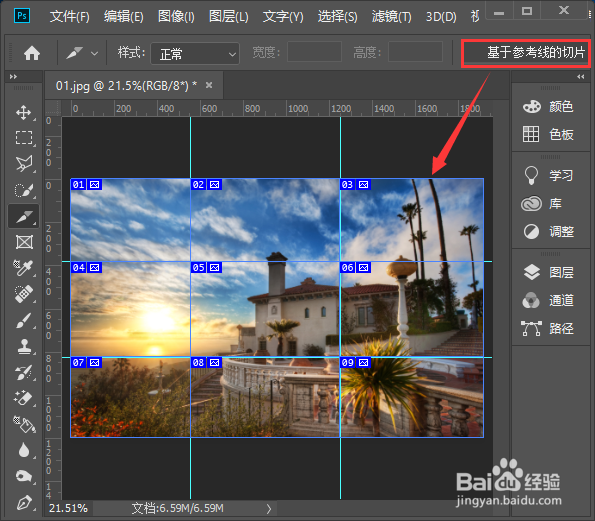Viewport: 595px width, 521px height.
Task: Click the zoom level 21.51% field
Action: point(69,508)
